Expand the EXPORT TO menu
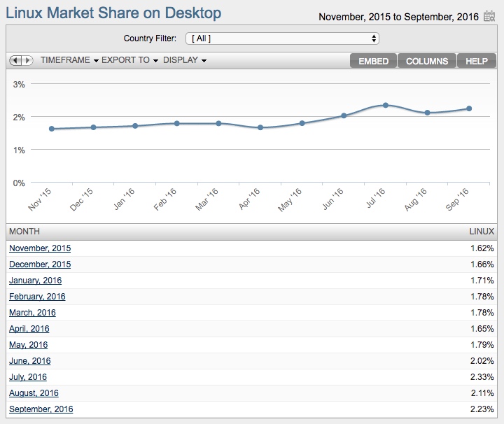Viewport: 504px width, 424px height. (129, 61)
